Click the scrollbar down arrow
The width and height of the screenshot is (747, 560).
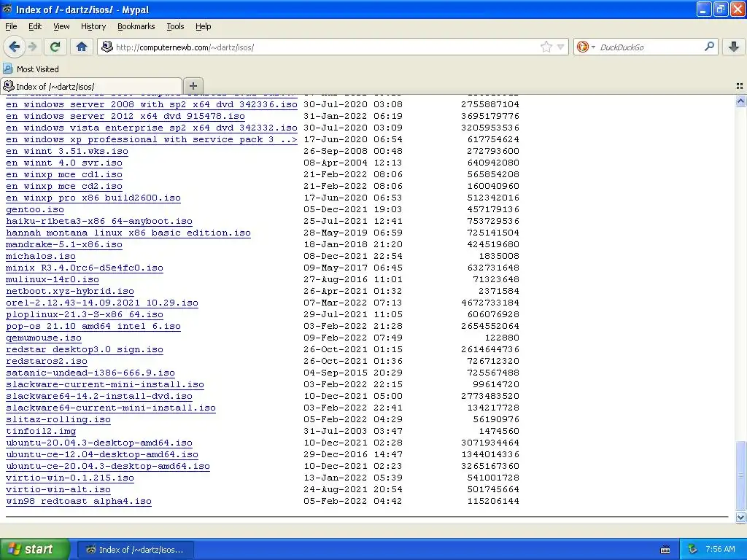pos(740,517)
